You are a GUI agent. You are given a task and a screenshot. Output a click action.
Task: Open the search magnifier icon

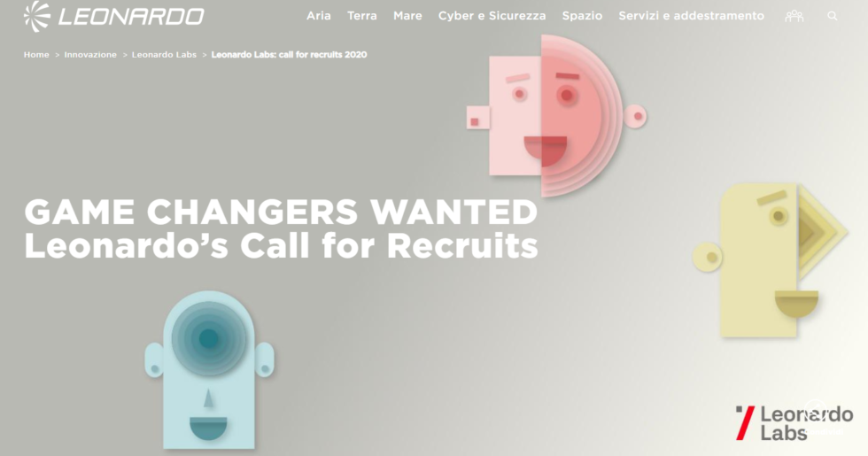(832, 16)
